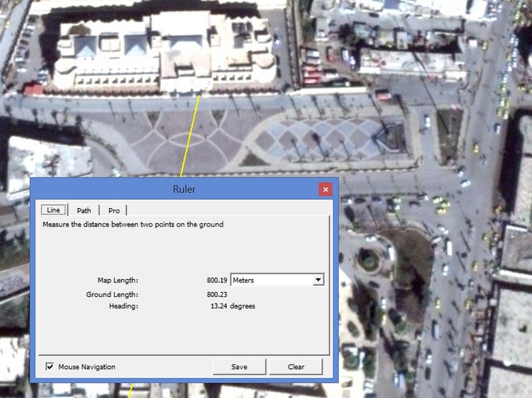Screen dimensions: 532x398
Task: Click the Ground Length value 800.23
Action: (x=217, y=294)
